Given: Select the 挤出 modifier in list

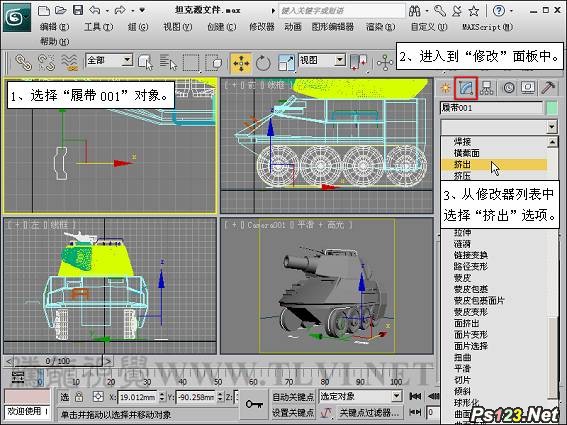Looking at the screenshot, I should (494, 164).
